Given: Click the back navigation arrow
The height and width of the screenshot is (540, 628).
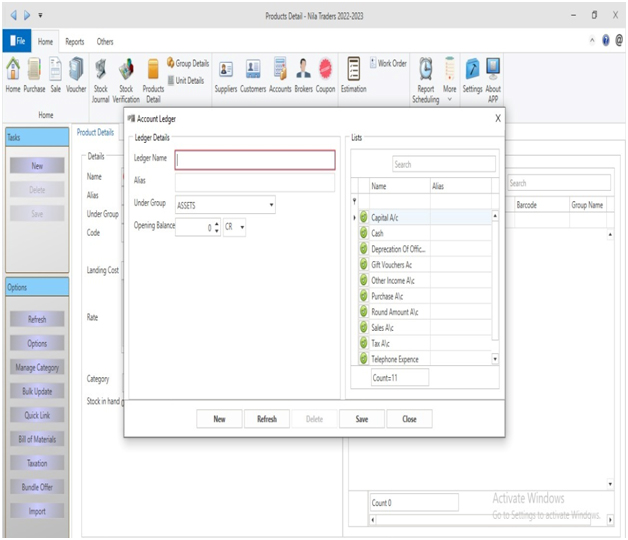Looking at the screenshot, I should click(14, 15).
